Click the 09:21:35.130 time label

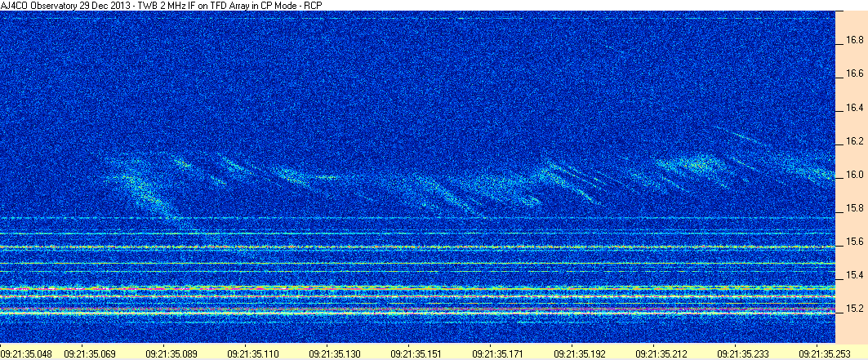pyautogui.click(x=336, y=353)
